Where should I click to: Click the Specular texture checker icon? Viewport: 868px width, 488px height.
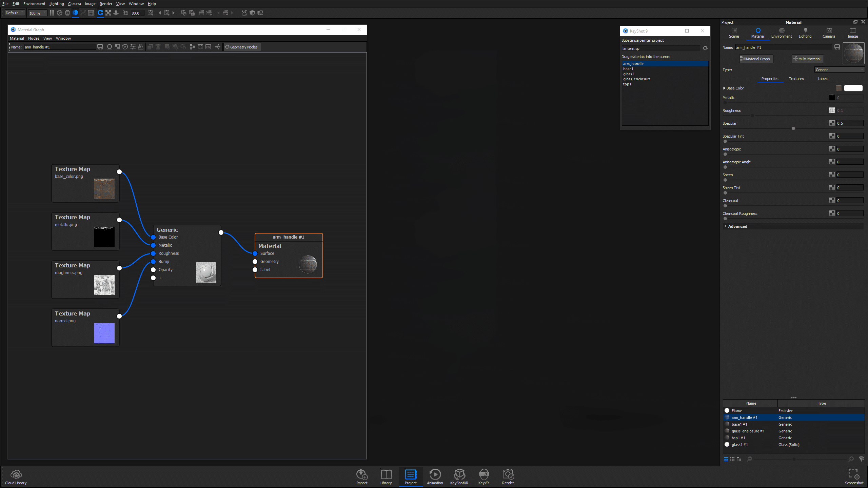pyautogui.click(x=832, y=123)
